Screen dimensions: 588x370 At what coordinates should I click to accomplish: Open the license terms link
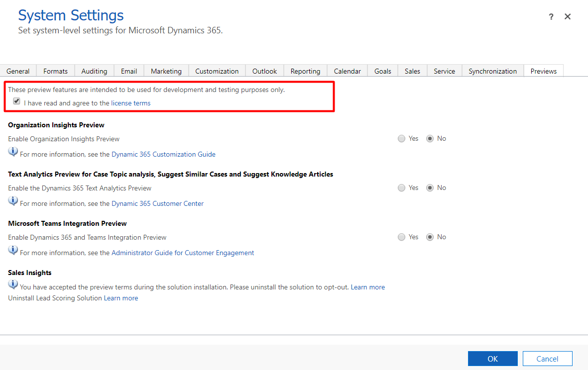pyautogui.click(x=130, y=103)
